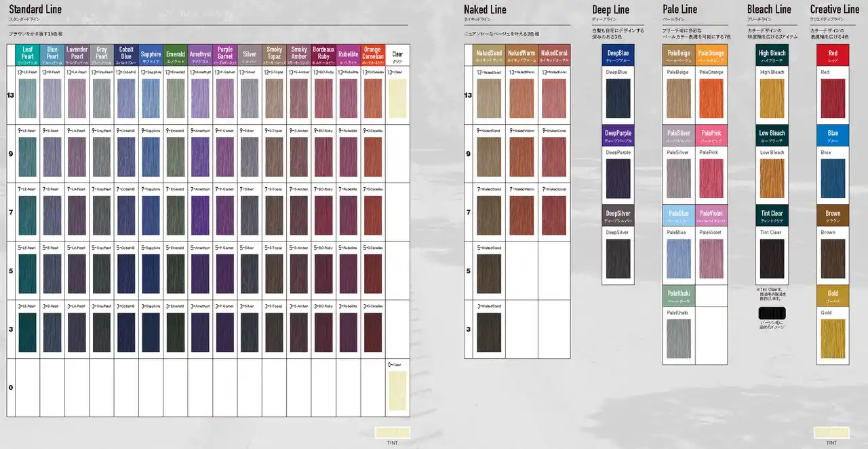Pick the PaleKhaki swatch

[679, 338]
